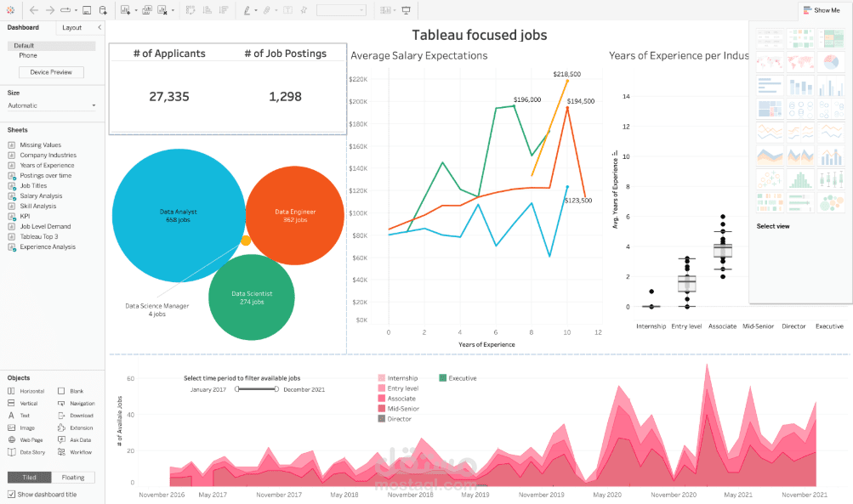Click the Show mark labels T icon
Viewport: 853px width, 504px height.
[x=287, y=10]
